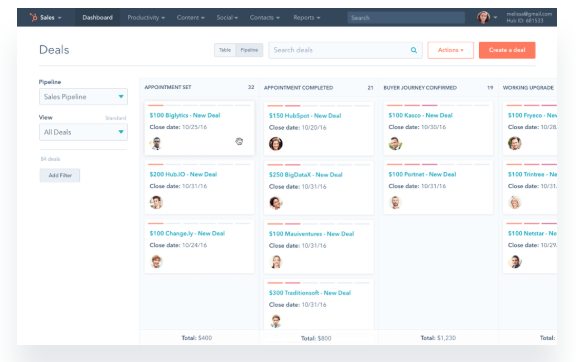Open the Content menu
The height and width of the screenshot is (362, 576).
coord(190,17)
